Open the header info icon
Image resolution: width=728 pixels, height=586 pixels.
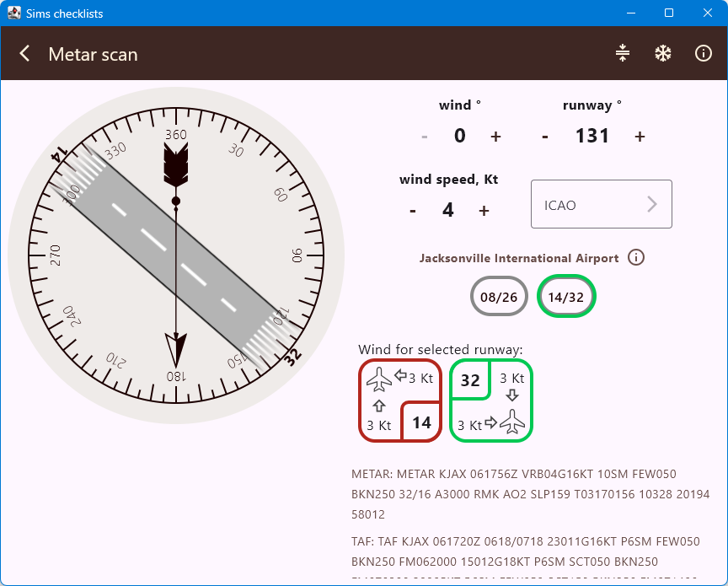[703, 53]
